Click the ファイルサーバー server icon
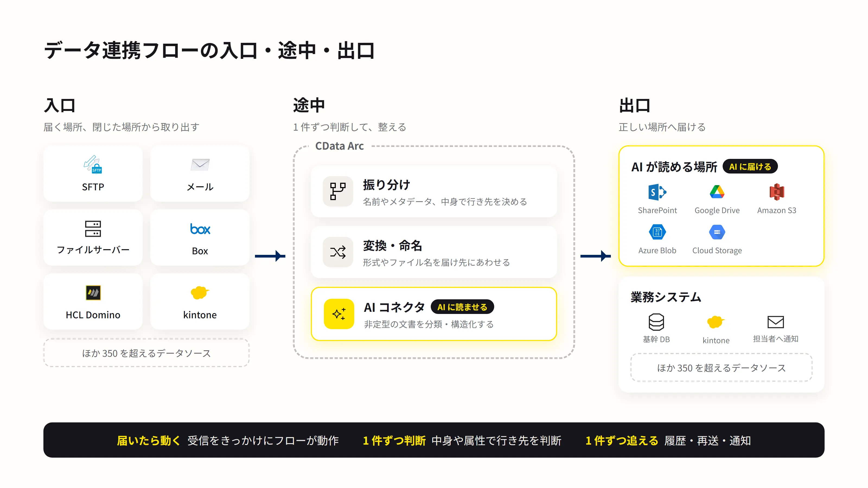This screenshot has width=868, height=488. coord(93,229)
